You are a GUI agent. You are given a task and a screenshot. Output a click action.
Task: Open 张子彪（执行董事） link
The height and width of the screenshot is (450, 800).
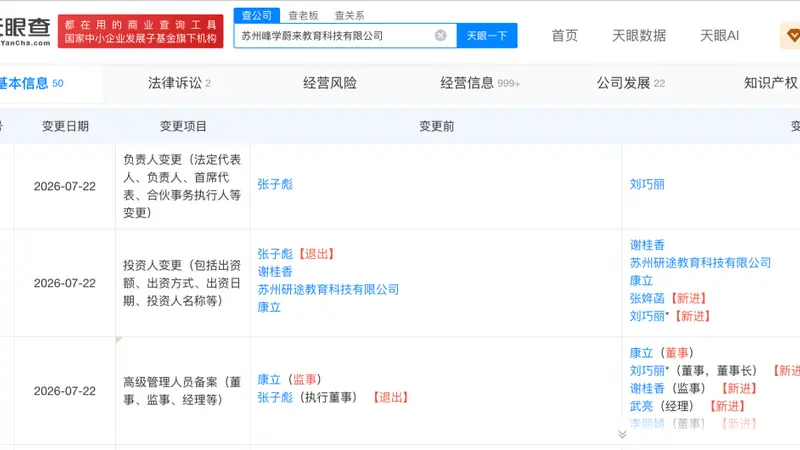[x=275, y=397]
